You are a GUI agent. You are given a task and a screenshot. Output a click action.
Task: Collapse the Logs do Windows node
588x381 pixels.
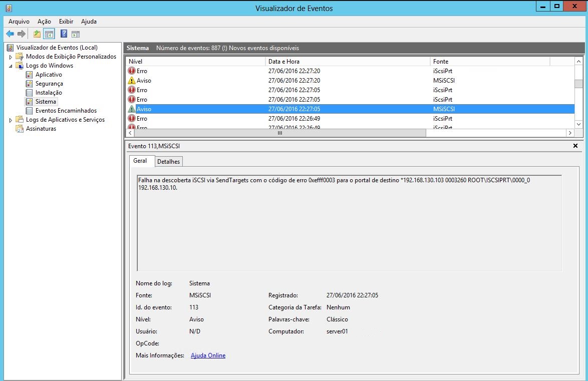tap(11, 66)
